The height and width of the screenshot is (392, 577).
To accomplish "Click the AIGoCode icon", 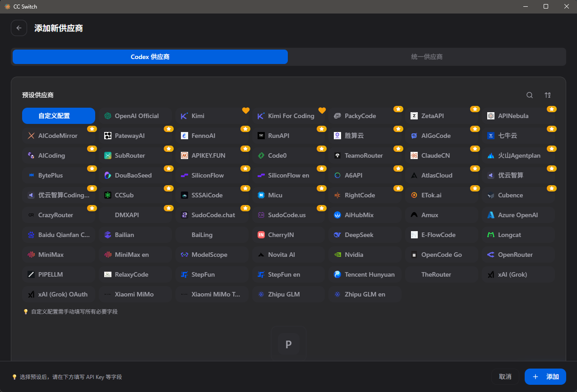I will pyautogui.click(x=414, y=136).
